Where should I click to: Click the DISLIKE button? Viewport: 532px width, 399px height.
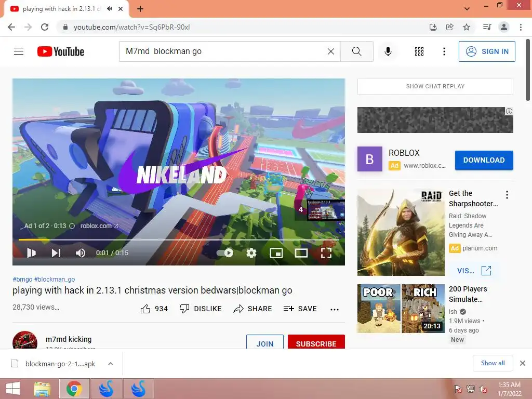[201, 309]
